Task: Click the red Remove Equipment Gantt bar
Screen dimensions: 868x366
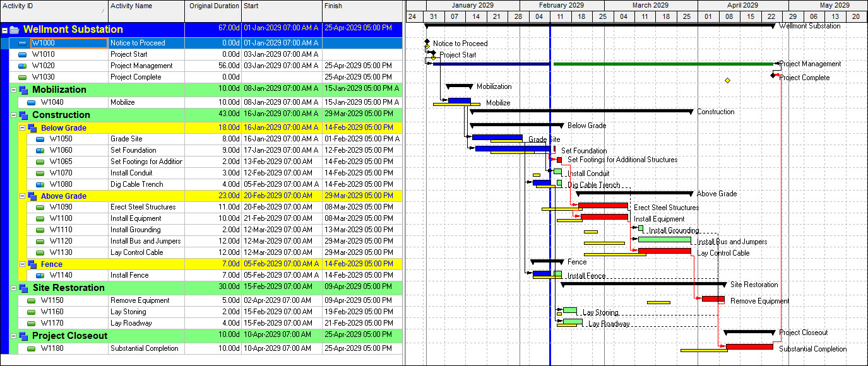Action: pyautogui.click(x=713, y=299)
